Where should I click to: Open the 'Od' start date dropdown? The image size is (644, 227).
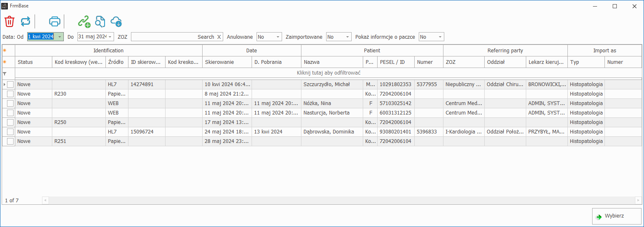[60, 37]
